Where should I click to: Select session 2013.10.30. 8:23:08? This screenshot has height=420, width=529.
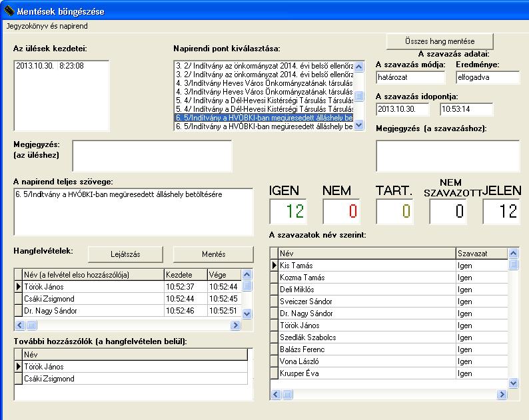50,66
